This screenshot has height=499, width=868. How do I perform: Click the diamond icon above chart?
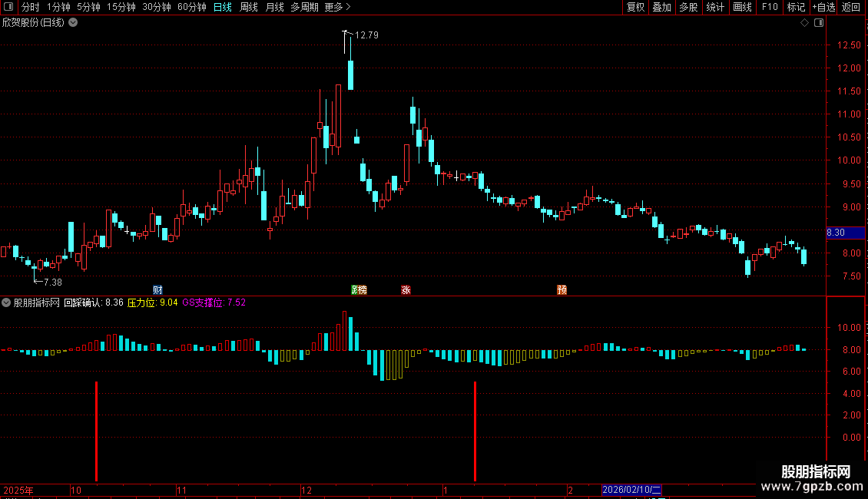pos(805,23)
